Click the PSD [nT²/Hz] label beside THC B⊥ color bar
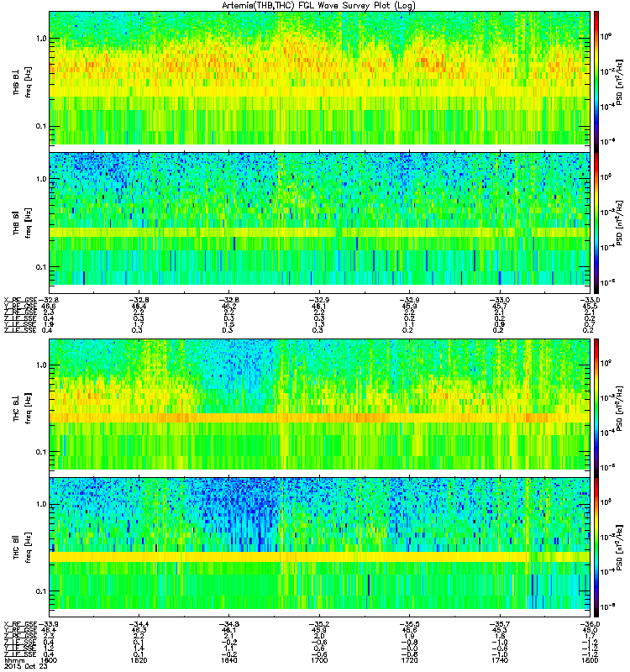This screenshot has height=672, width=630. [621, 408]
